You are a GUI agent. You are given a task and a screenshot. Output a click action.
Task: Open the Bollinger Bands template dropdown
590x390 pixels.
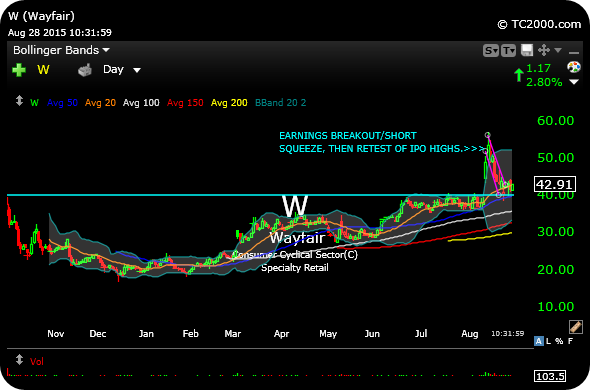click(61, 50)
